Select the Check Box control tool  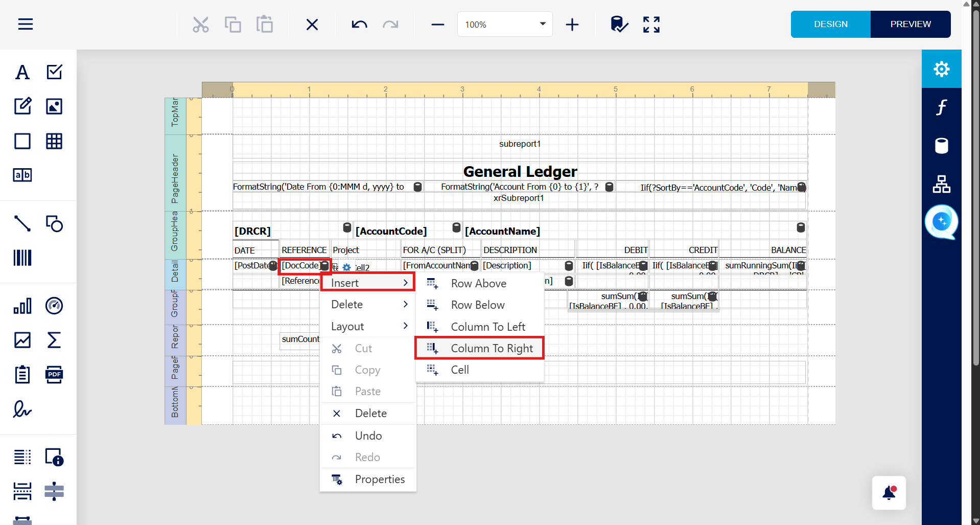54,72
